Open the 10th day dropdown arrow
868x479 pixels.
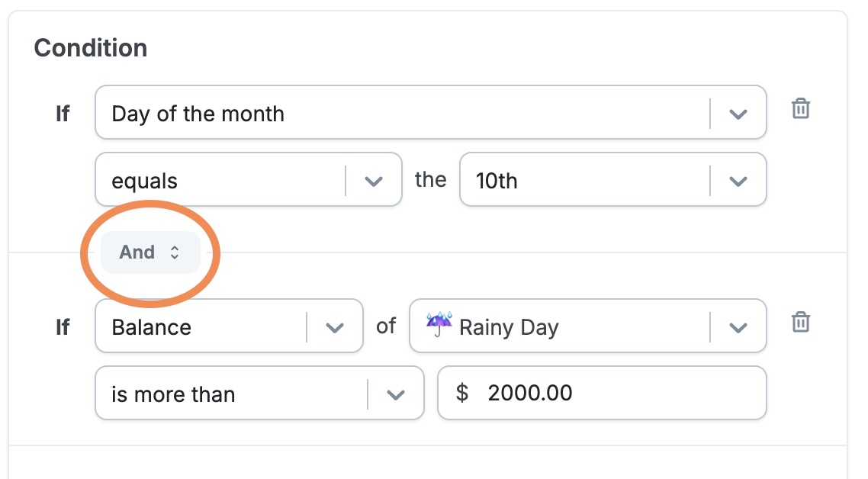[x=738, y=181]
